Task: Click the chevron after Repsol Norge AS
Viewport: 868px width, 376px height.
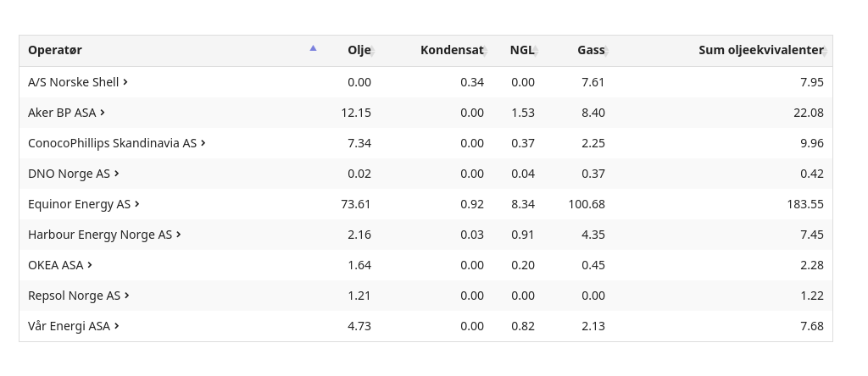Action: click(127, 296)
